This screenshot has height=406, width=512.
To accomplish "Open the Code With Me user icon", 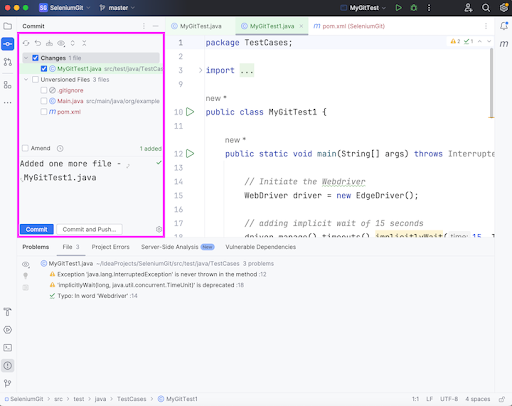I will tap(468, 8).
